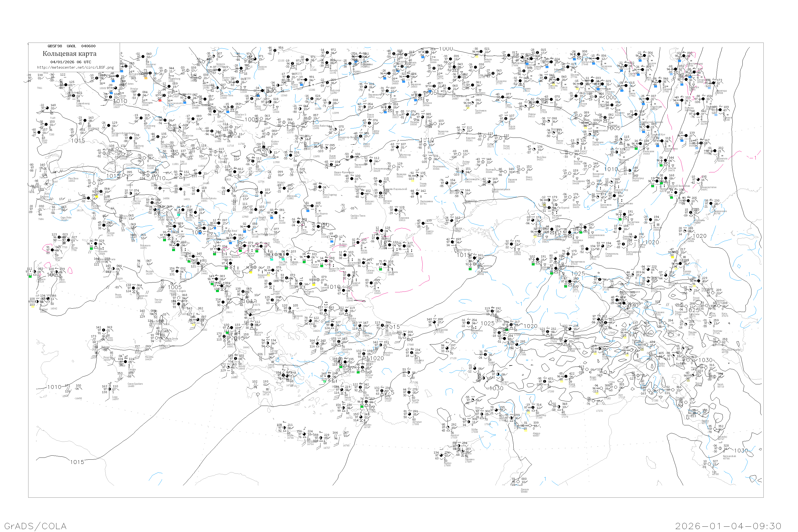This screenshot has height=532, width=798.
Task: Click the 2026-01-04-09:30 generation timestamp
Action: tap(729, 526)
